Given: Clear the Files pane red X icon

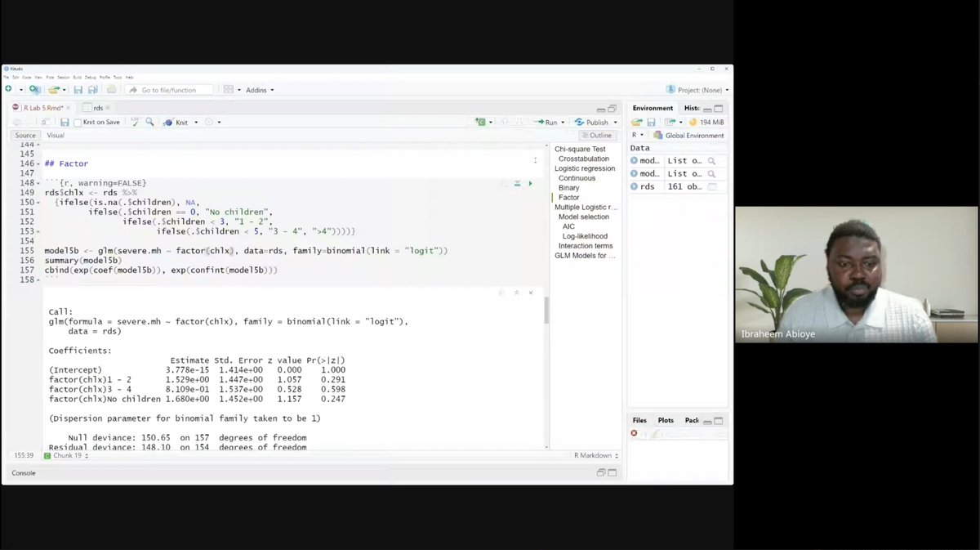Looking at the screenshot, I should (x=634, y=433).
